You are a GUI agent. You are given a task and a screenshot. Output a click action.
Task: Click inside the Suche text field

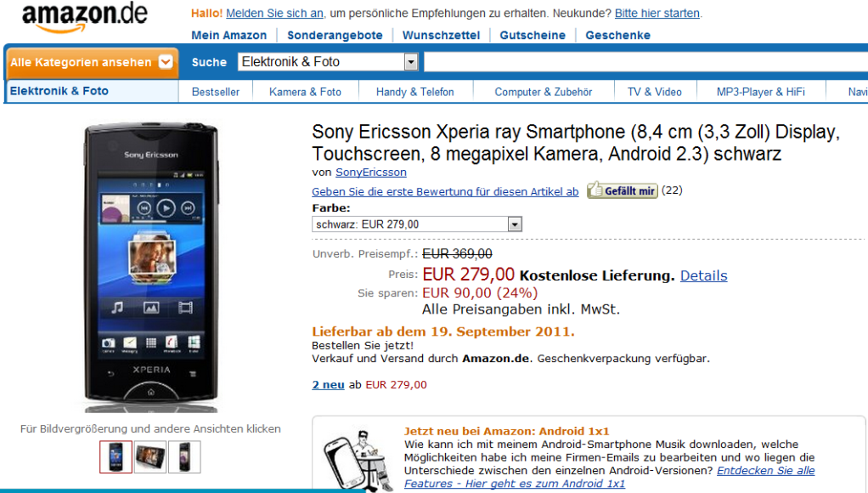tap(645, 62)
